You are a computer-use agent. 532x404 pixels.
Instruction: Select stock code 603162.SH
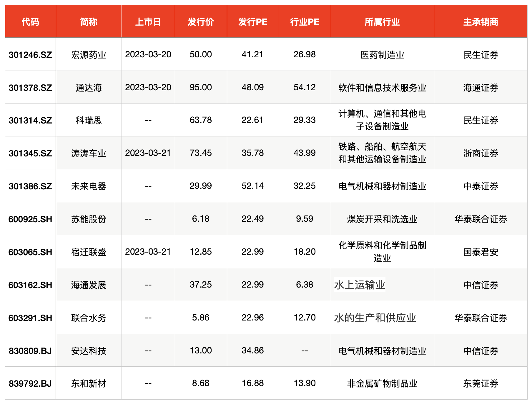click(x=30, y=285)
